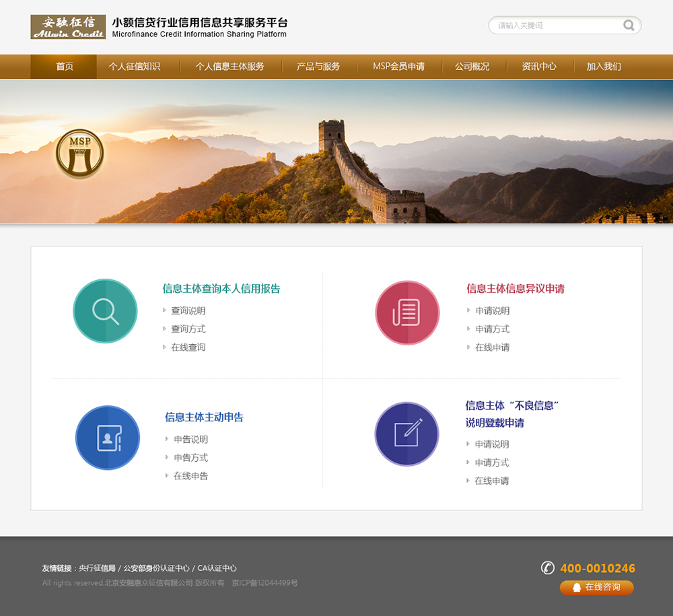Open 公司概况 navigation item
The width and height of the screenshot is (673, 616).
(472, 67)
